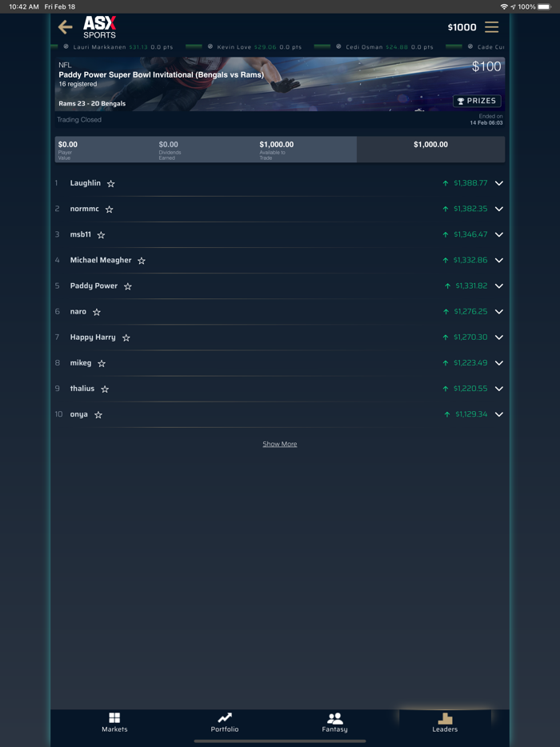Viewport: 560px width, 747px height.
Task: Click the Trading Closed status
Action: [x=79, y=120]
